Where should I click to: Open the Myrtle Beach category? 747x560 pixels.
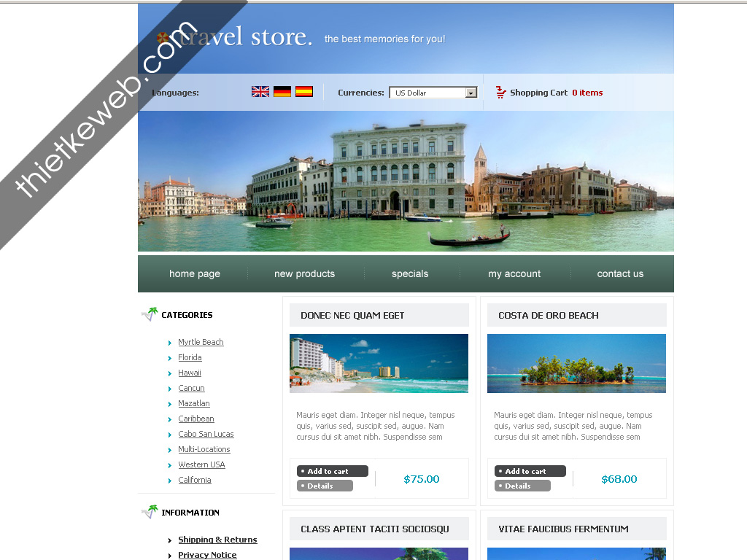(x=201, y=342)
